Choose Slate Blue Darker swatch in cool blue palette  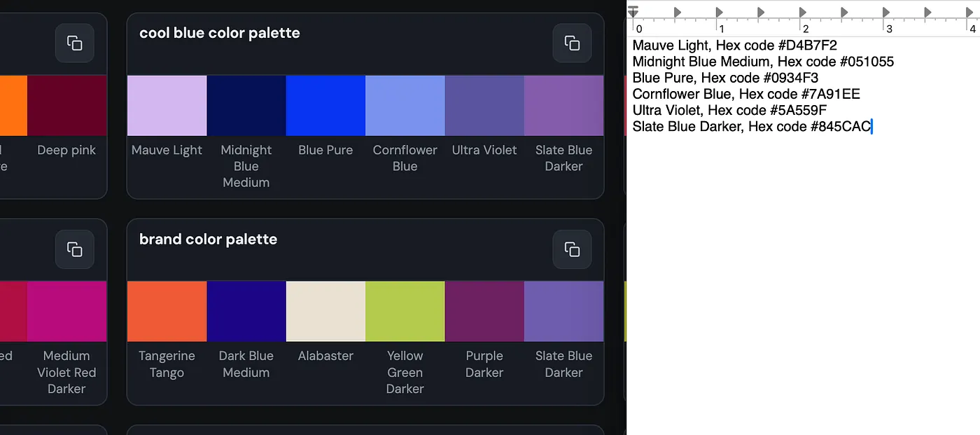(563, 106)
